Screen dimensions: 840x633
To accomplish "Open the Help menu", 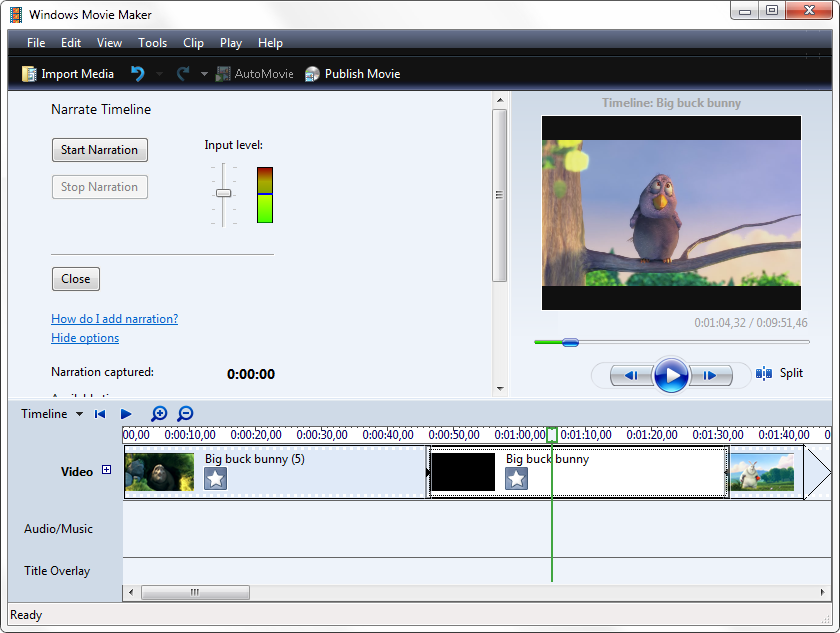I will (x=270, y=43).
